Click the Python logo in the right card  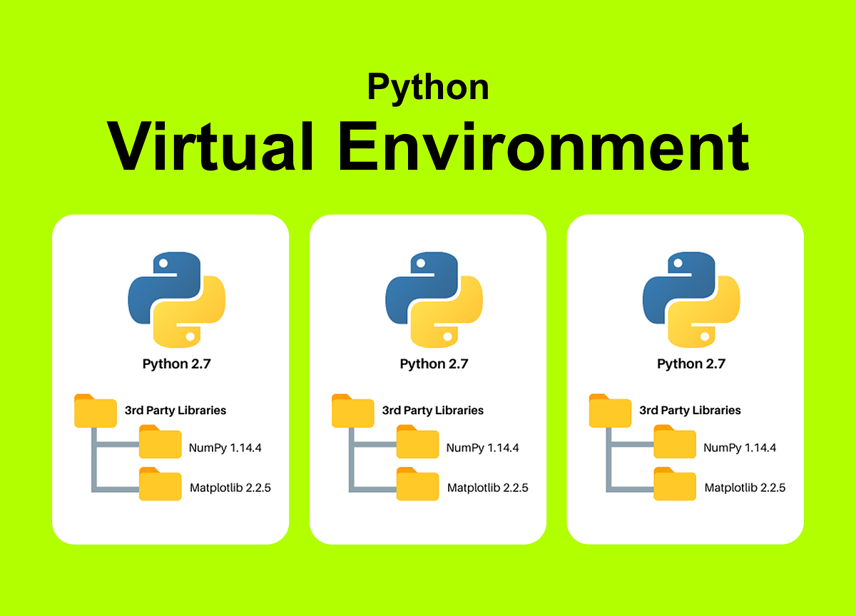coord(691,299)
